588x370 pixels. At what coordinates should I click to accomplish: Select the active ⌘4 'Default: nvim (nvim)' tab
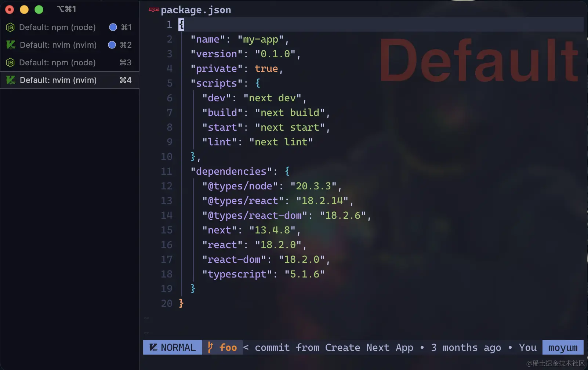pos(69,80)
